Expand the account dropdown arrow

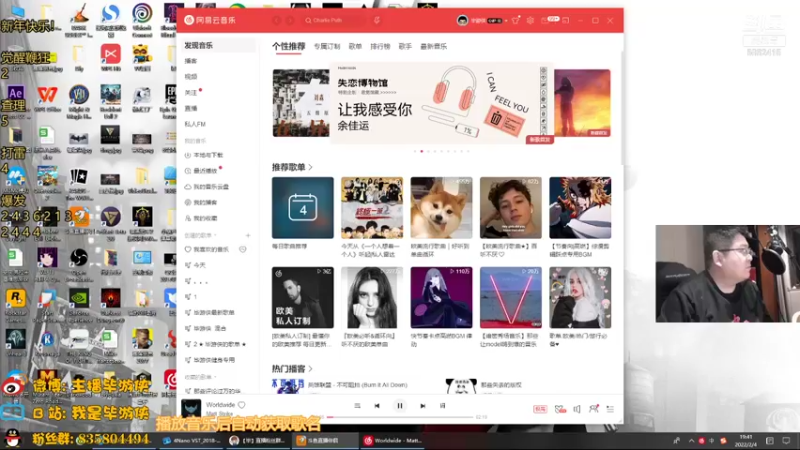506,21
